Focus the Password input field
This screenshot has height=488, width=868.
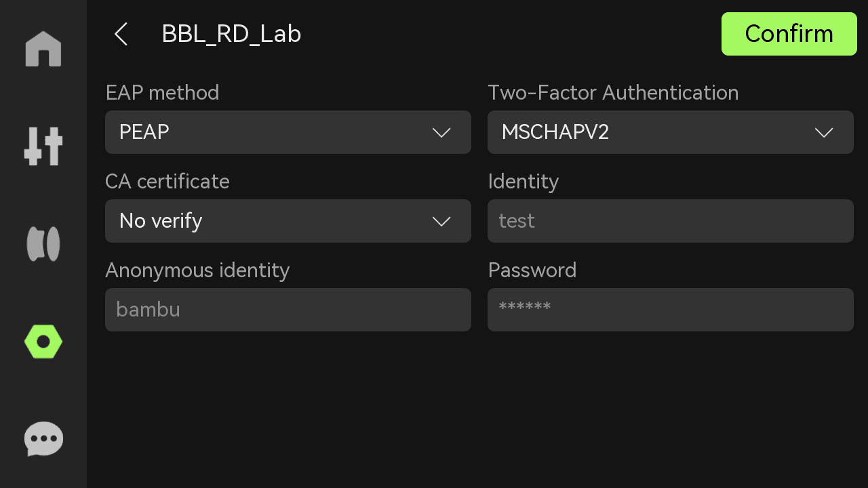click(x=671, y=310)
